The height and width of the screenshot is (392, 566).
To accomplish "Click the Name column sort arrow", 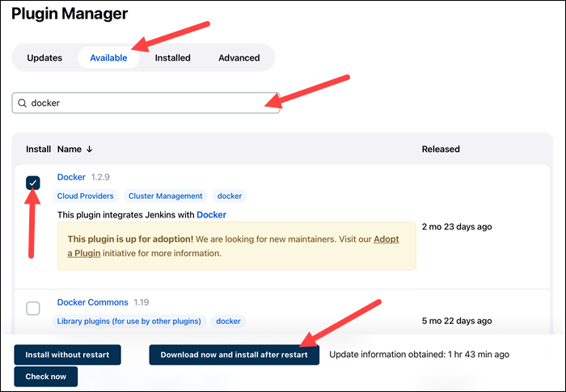I will point(90,149).
